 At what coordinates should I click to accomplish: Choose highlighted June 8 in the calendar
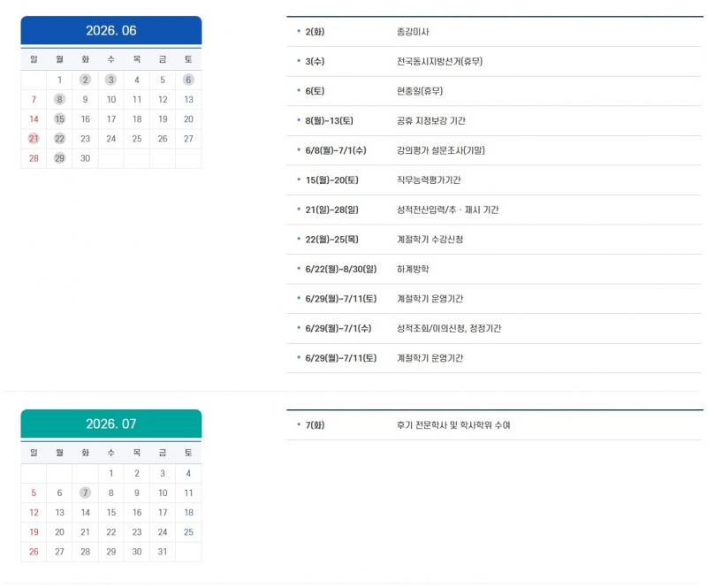pos(59,99)
